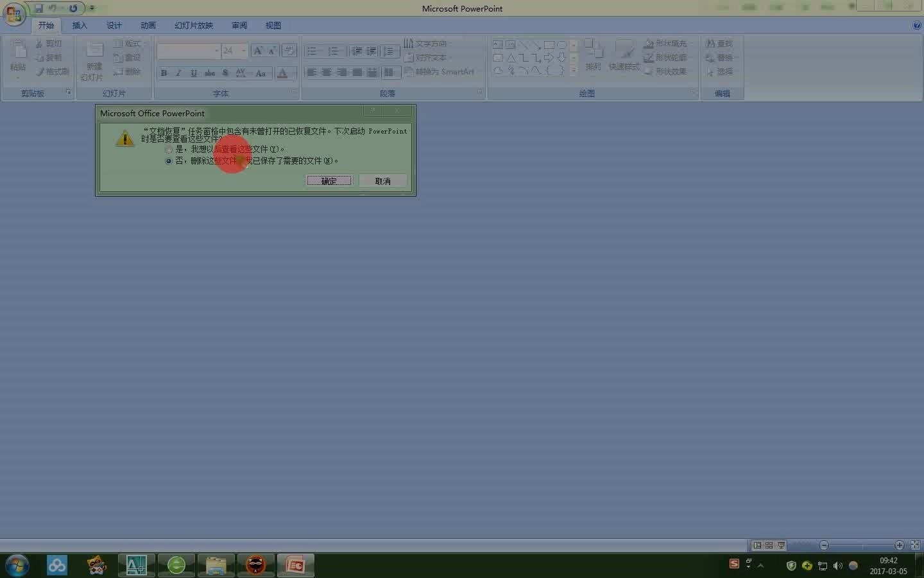The width and height of the screenshot is (924, 578).
Task: Expand the shapes gallery more arrow
Action: (574, 71)
